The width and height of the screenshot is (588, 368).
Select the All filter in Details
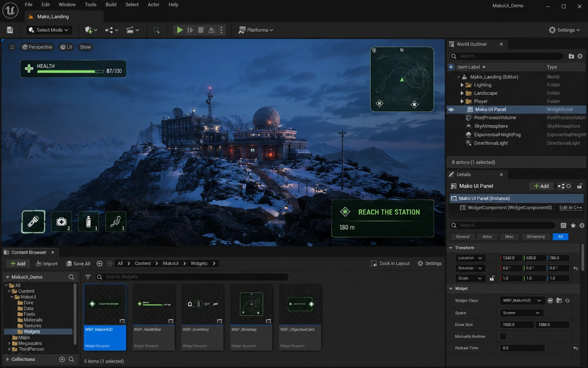tap(560, 237)
